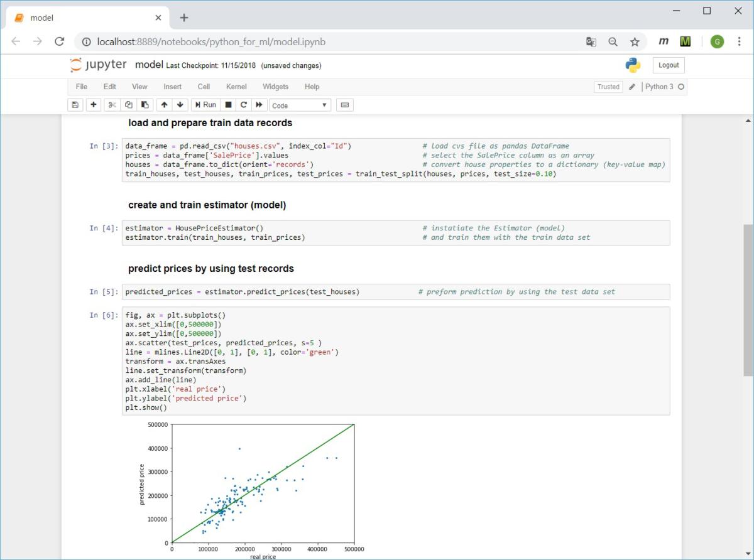Click the zoom magnifier icon in address bar

(x=613, y=42)
